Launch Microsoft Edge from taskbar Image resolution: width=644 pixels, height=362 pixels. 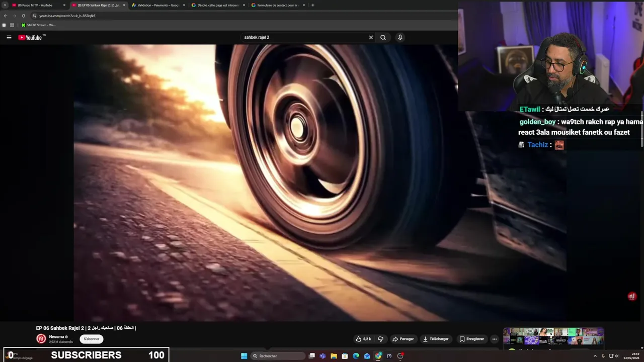point(356,356)
